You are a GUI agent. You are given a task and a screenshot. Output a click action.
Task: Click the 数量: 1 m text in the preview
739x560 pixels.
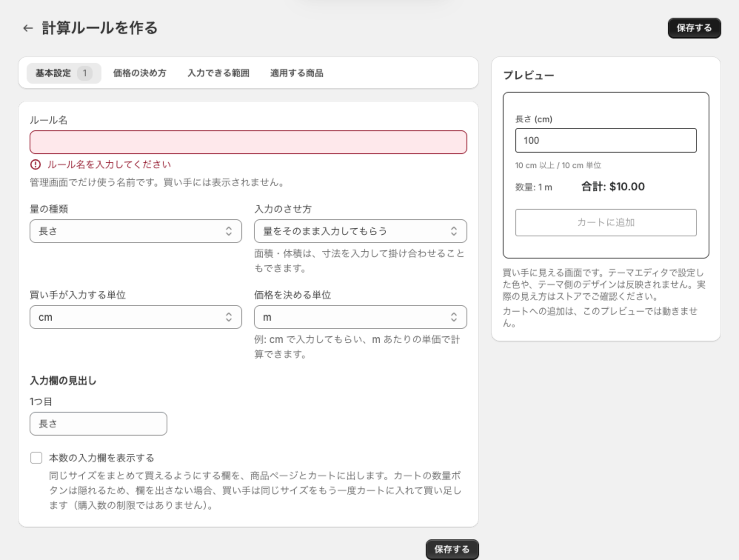[534, 187]
